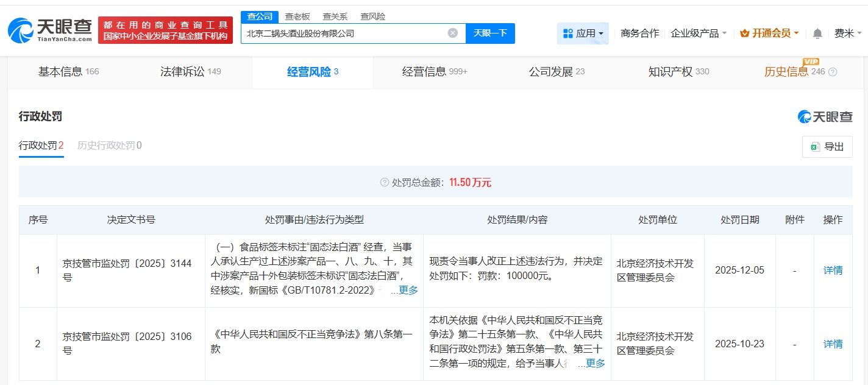Image resolution: width=868 pixels, height=385 pixels.
Task: Click the info icon next to 处罚总金额
Action: 385,182
